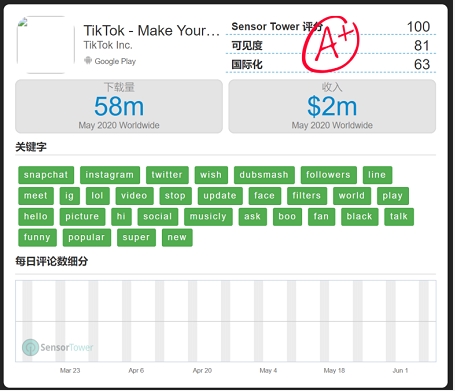
Task: Click the $2m revenue panel
Action: point(332,106)
